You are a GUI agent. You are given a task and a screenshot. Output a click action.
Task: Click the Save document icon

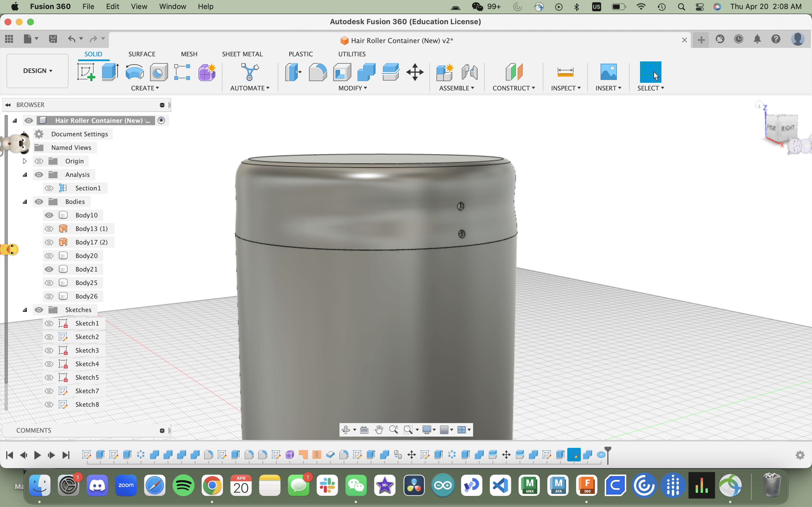53,39
